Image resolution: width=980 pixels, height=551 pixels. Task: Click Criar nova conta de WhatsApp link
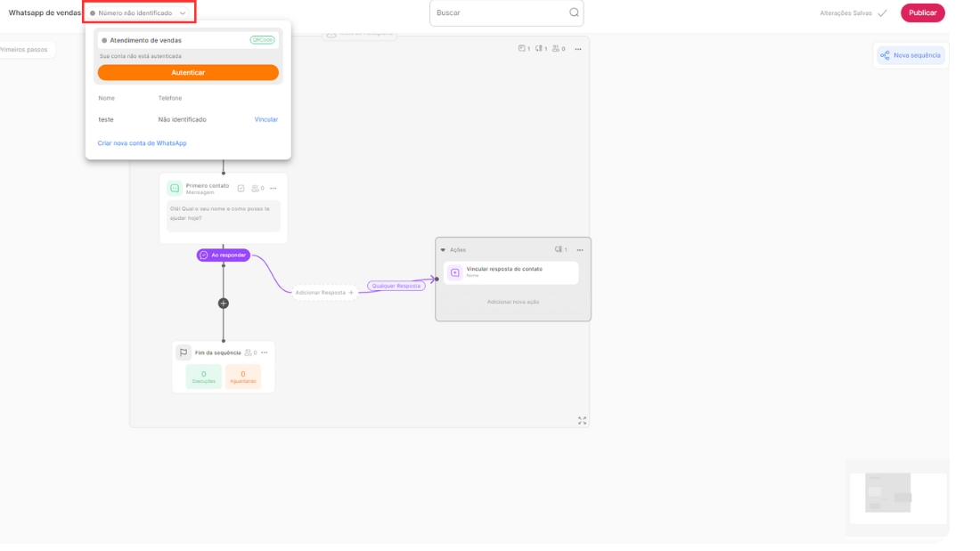pos(142,142)
